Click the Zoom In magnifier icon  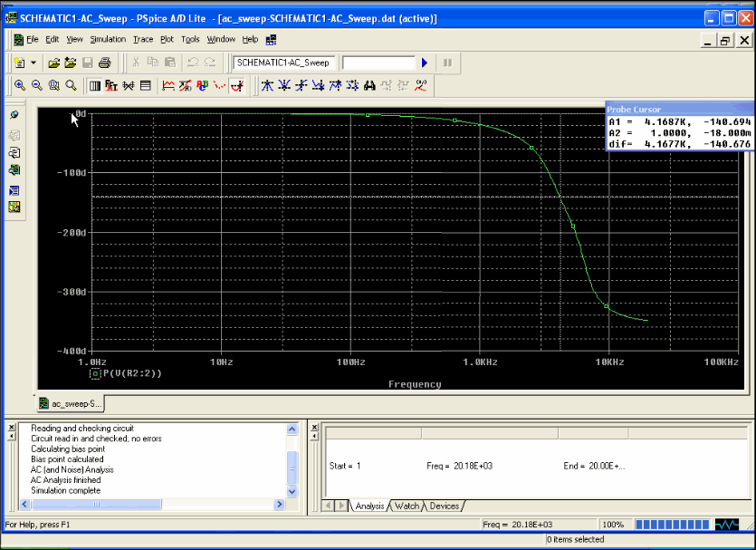click(x=20, y=86)
